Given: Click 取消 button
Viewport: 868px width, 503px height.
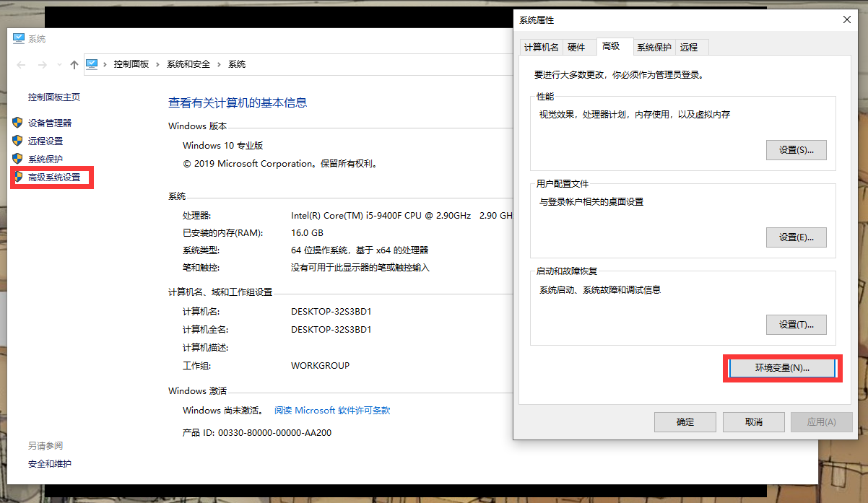Looking at the screenshot, I should tap(753, 421).
